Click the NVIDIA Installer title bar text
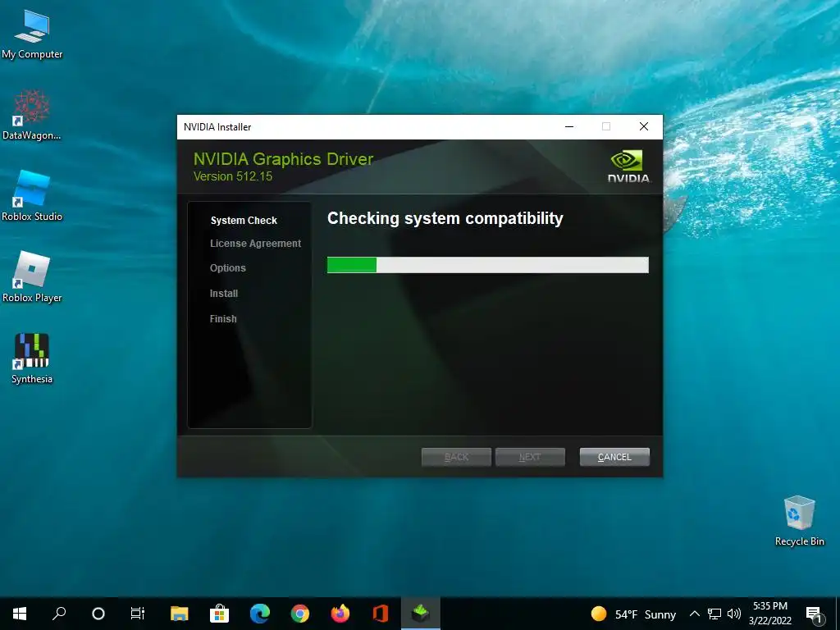Screen dimensions: 840x630 pyautogui.click(x=217, y=127)
